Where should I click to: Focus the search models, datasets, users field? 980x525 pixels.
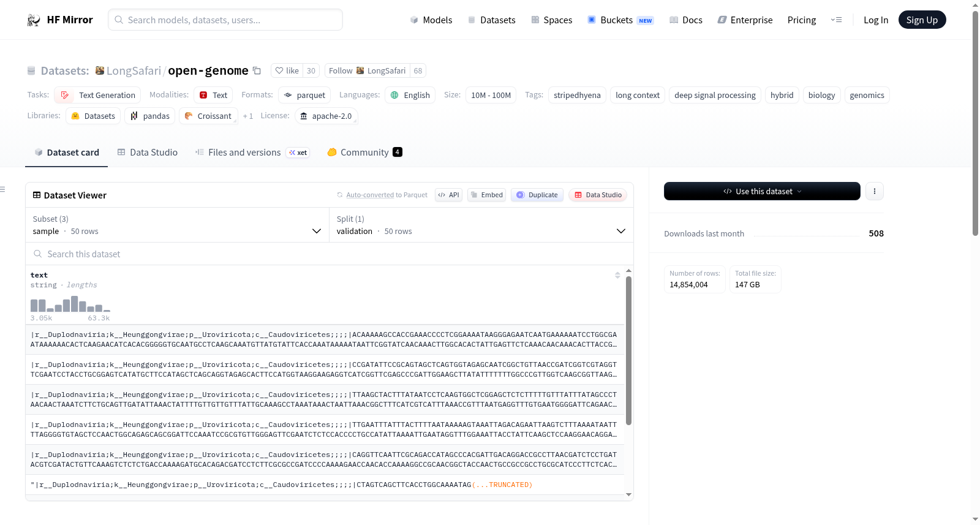[x=225, y=20]
